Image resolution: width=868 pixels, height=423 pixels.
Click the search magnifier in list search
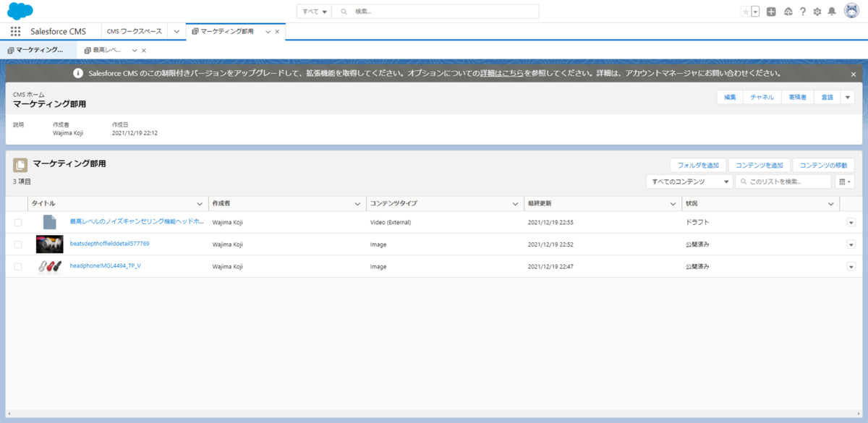[x=743, y=182]
